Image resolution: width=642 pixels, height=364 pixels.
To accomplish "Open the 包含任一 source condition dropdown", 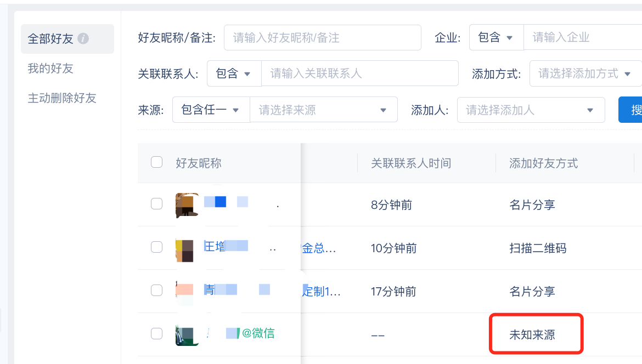I will point(211,110).
